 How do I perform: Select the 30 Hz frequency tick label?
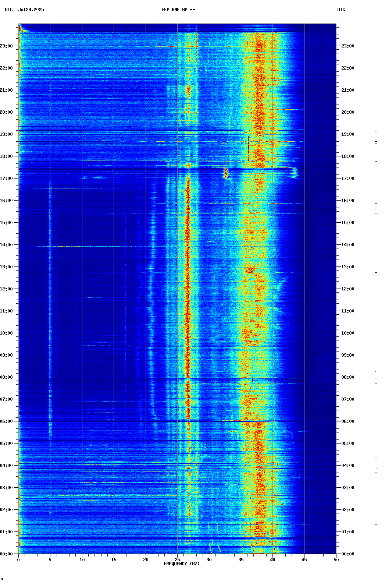pyautogui.click(x=209, y=560)
